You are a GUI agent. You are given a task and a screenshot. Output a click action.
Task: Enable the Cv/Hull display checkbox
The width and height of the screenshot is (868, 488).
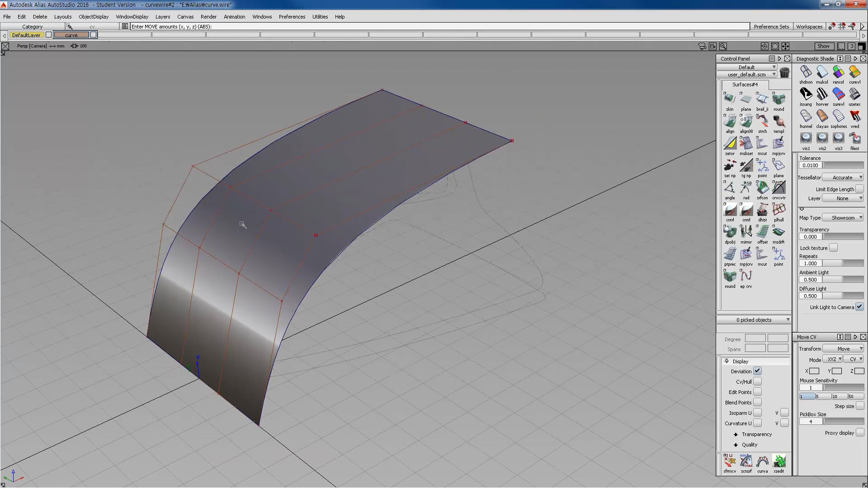[x=757, y=381]
